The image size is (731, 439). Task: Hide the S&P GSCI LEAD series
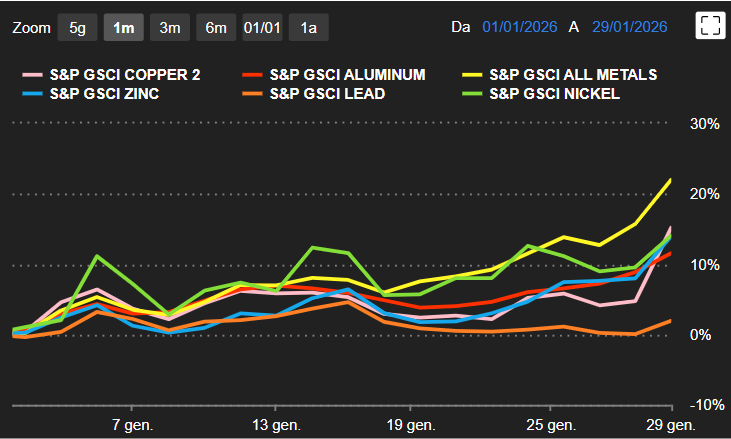click(328, 94)
